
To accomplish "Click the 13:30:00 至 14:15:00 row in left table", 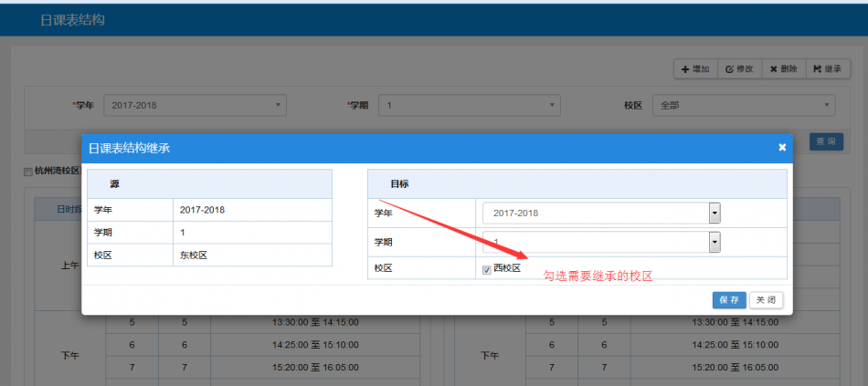I will click(315, 322).
